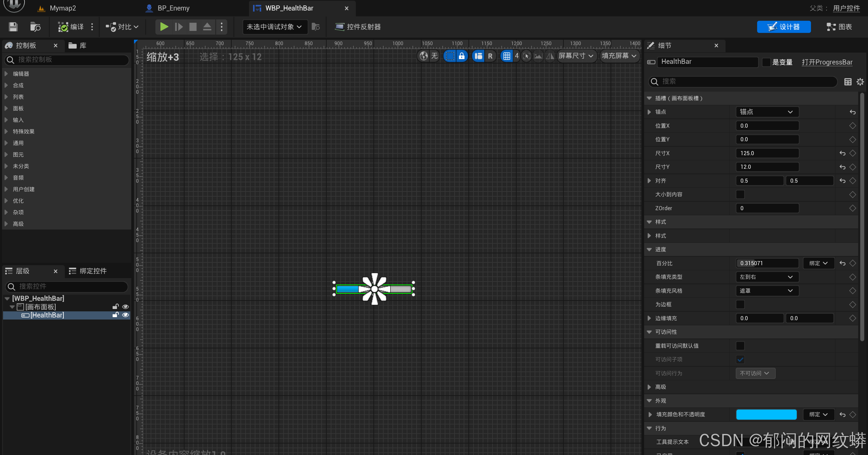Open the bar fill type dropdown
The width and height of the screenshot is (868, 455).
[x=767, y=277]
